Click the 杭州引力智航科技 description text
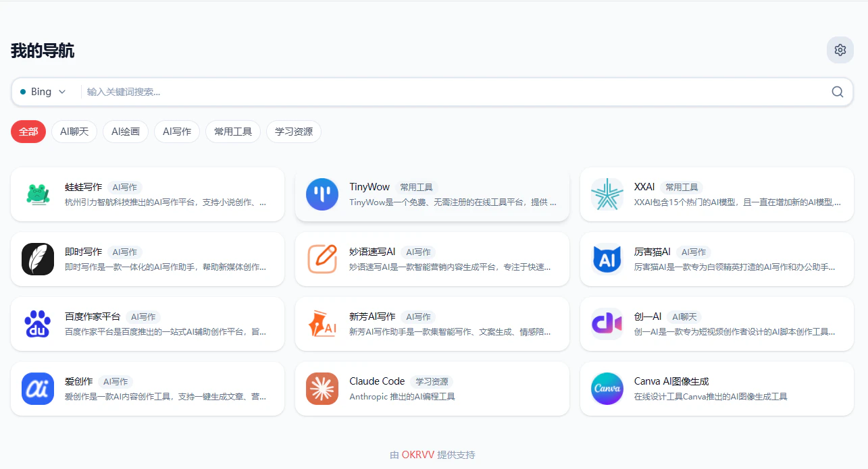Viewport: 868px width, 469px height. [x=165, y=202]
